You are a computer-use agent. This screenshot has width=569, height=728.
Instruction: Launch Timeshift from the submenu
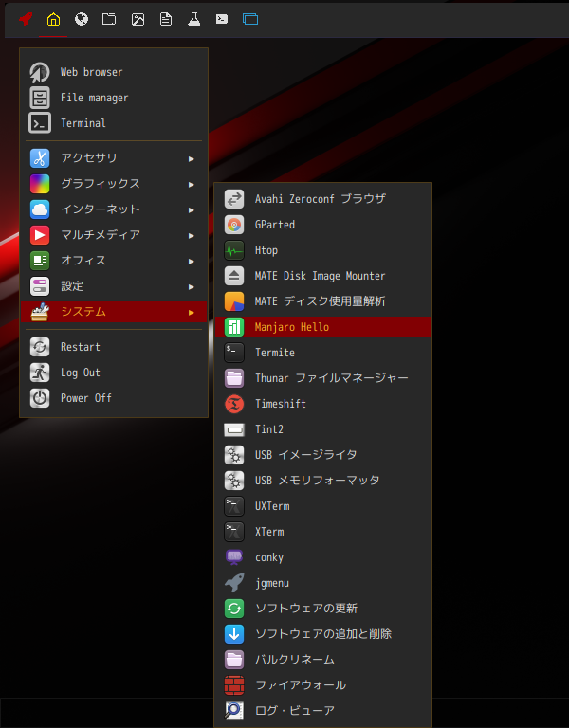pyautogui.click(x=323, y=404)
